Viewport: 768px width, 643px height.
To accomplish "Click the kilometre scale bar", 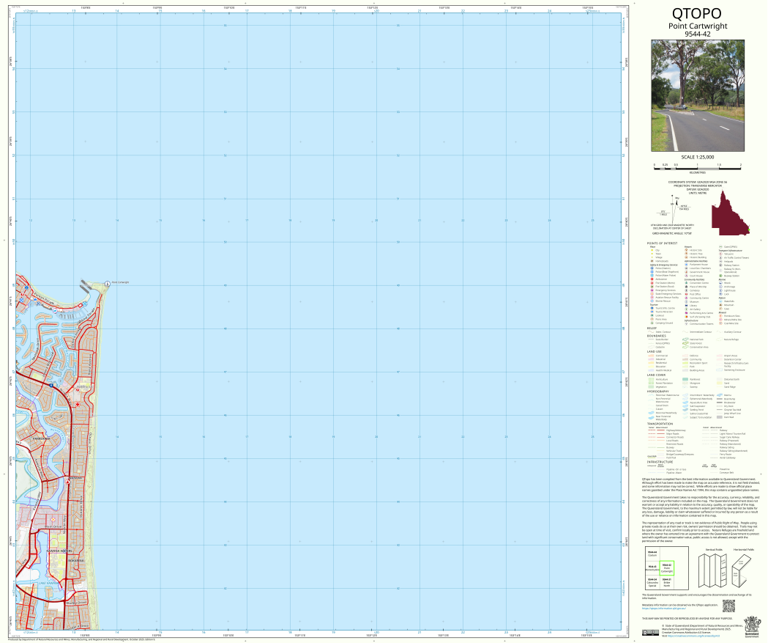I will pyautogui.click(x=697, y=168).
